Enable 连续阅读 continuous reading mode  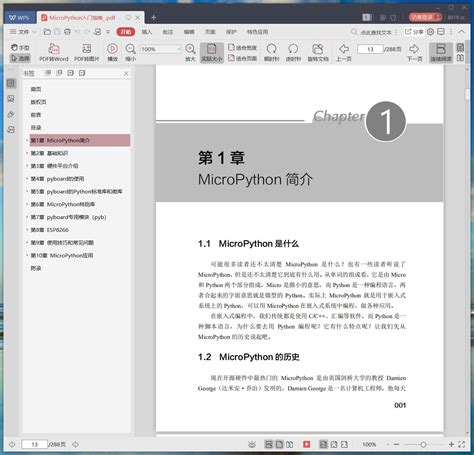pyautogui.click(x=441, y=52)
